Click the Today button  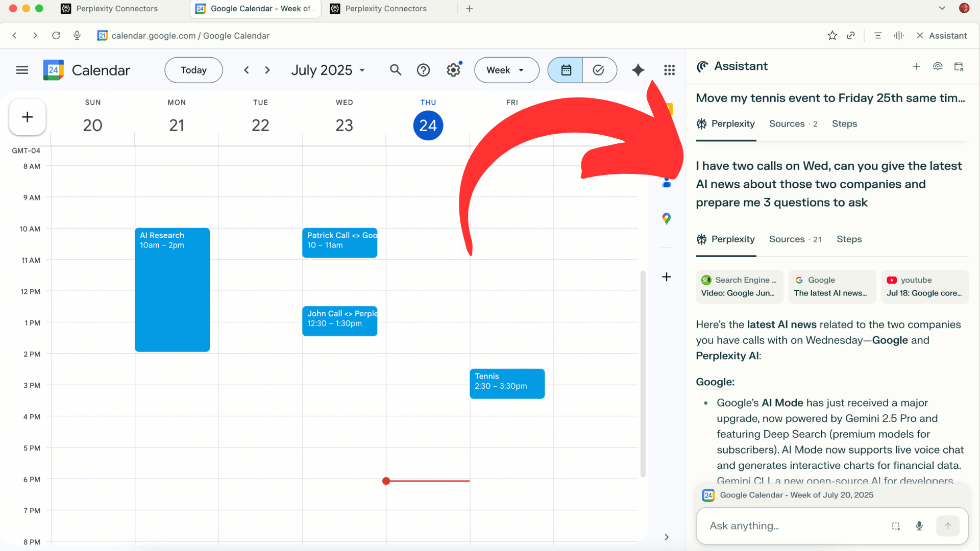[193, 70]
